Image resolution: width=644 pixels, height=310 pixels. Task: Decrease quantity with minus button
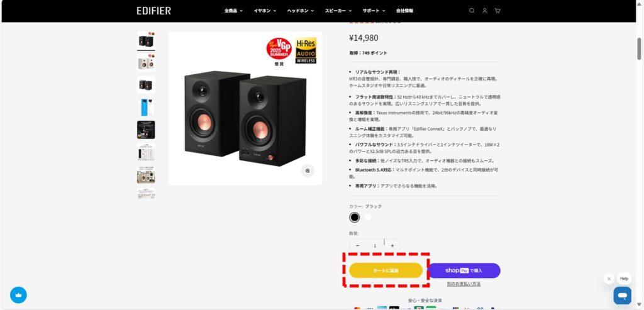pyautogui.click(x=357, y=245)
